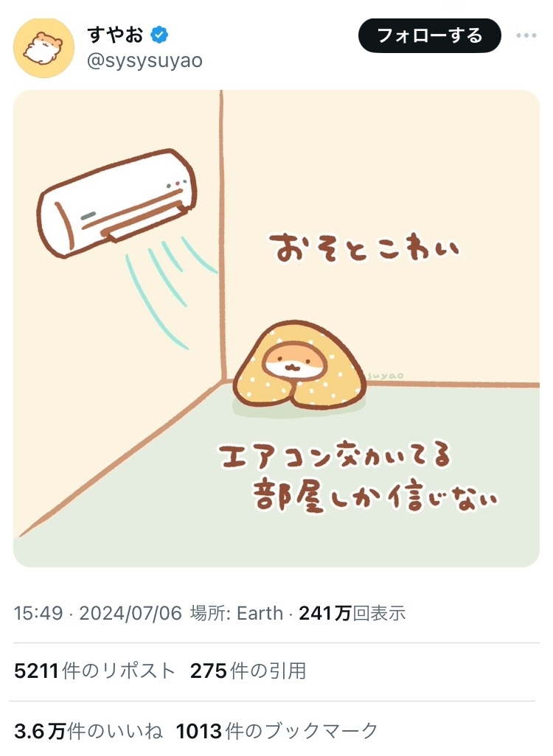This screenshot has height=756, width=553.
Task: Open the 1013件のブックマーク bookmarks count
Action: (x=277, y=731)
